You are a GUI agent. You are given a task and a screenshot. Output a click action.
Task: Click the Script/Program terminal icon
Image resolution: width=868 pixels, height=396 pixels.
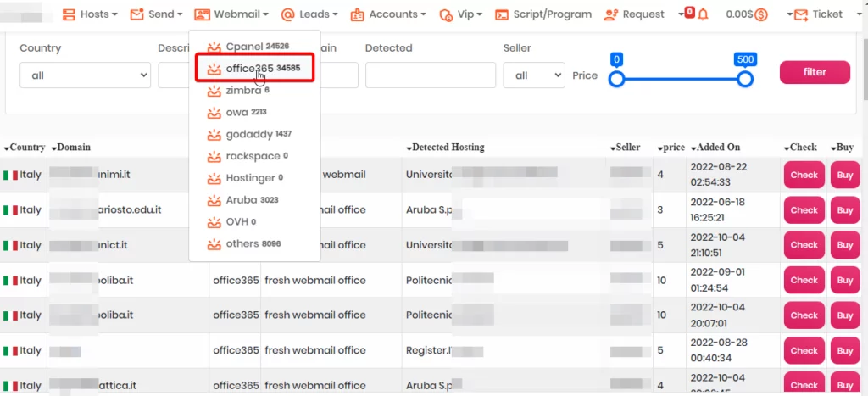502,14
